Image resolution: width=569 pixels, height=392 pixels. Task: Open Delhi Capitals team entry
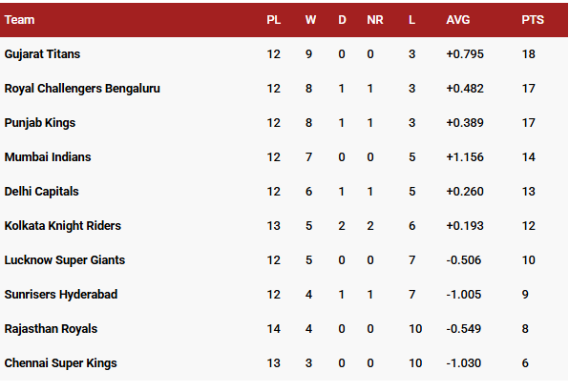click(x=41, y=192)
